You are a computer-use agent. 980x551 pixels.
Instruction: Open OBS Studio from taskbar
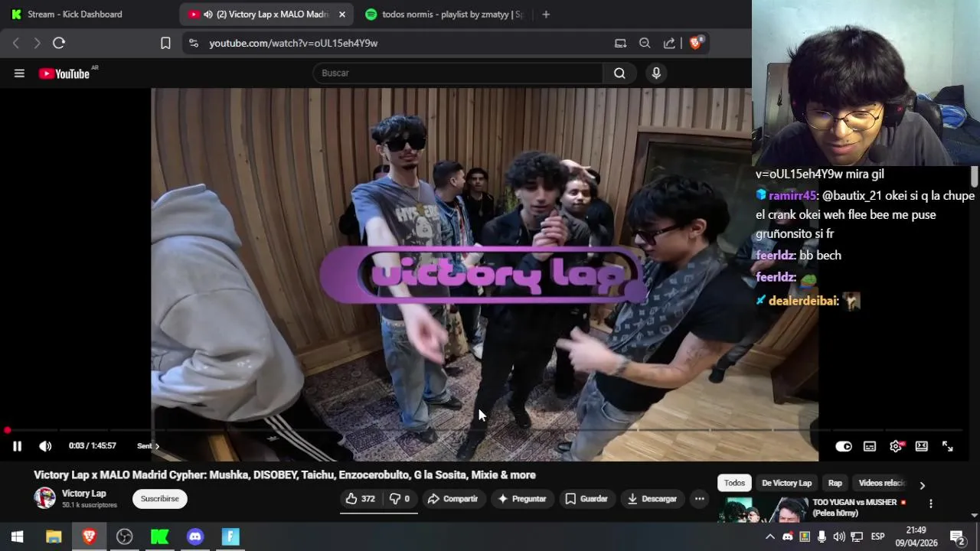[x=124, y=537]
